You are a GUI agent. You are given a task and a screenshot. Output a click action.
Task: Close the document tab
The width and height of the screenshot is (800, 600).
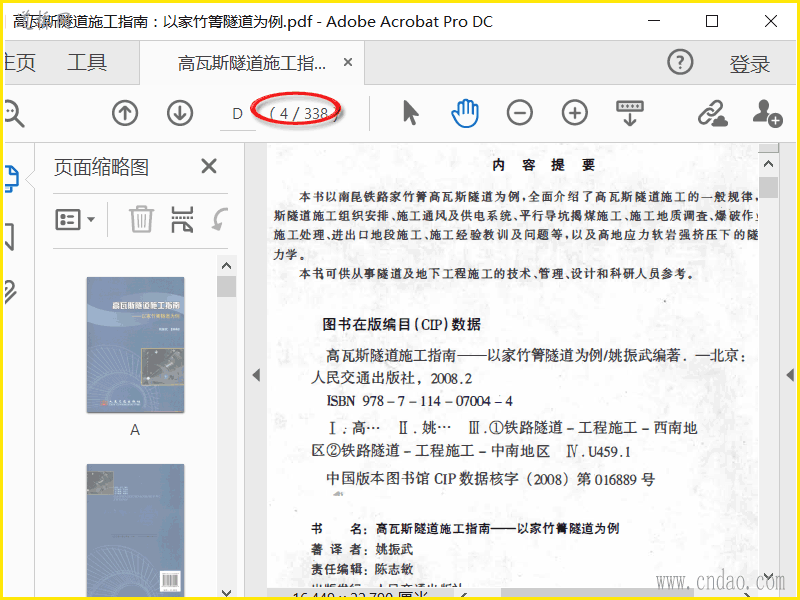[348, 62]
